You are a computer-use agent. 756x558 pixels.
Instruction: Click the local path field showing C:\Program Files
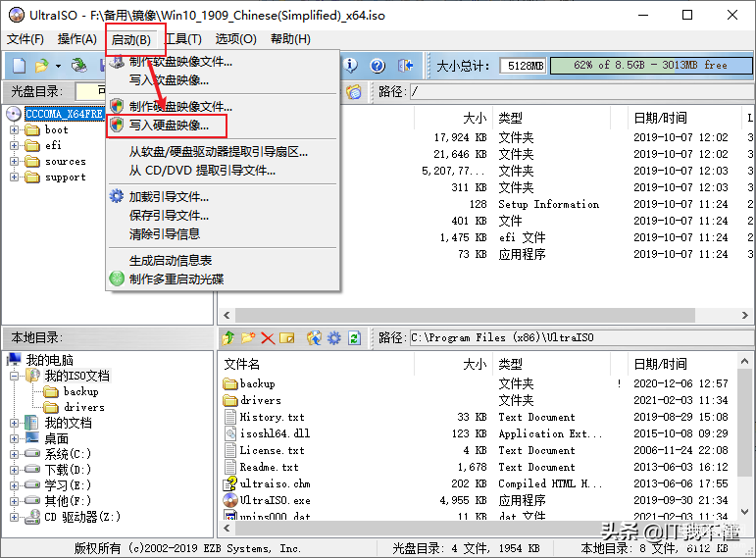click(x=581, y=337)
